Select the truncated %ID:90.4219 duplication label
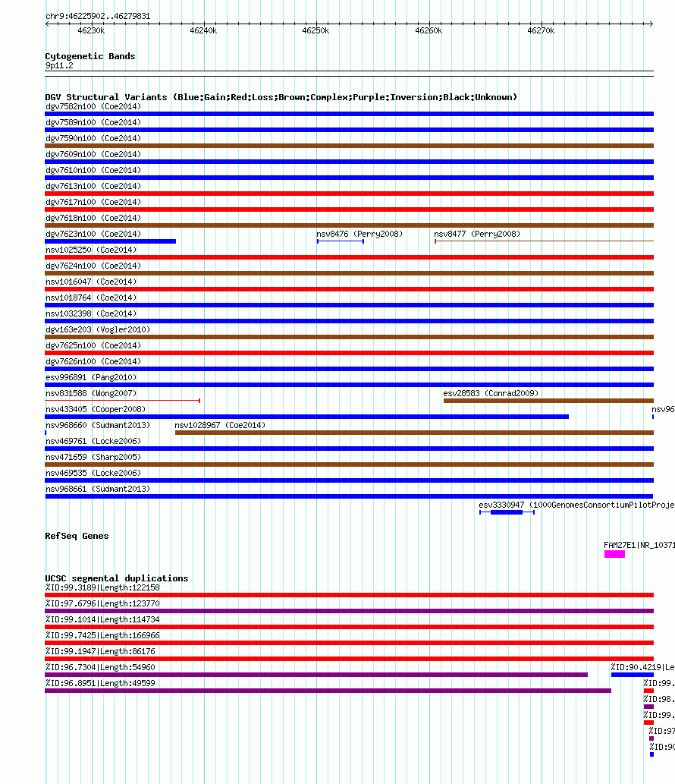The image size is (675, 784). (642, 667)
